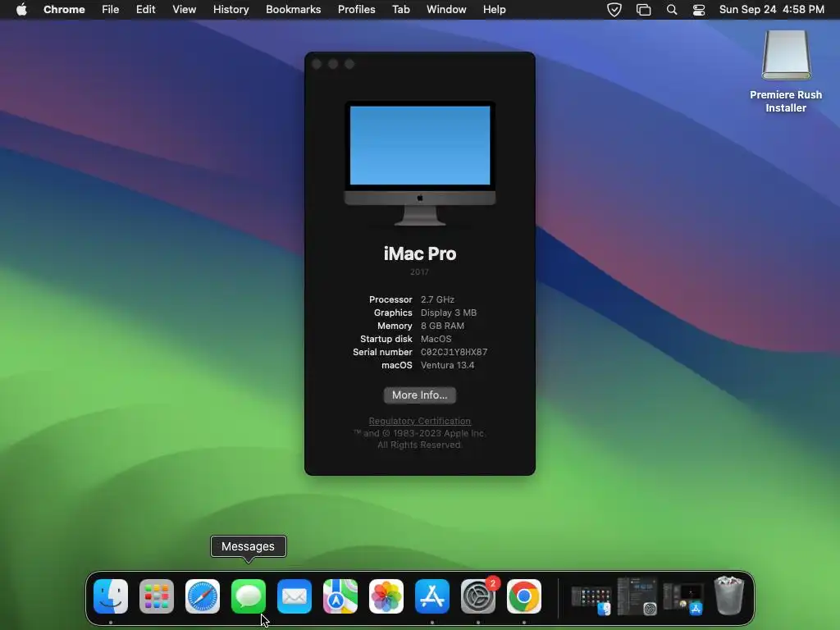Click the More Info... button
The image size is (840, 630).
coord(419,395)
